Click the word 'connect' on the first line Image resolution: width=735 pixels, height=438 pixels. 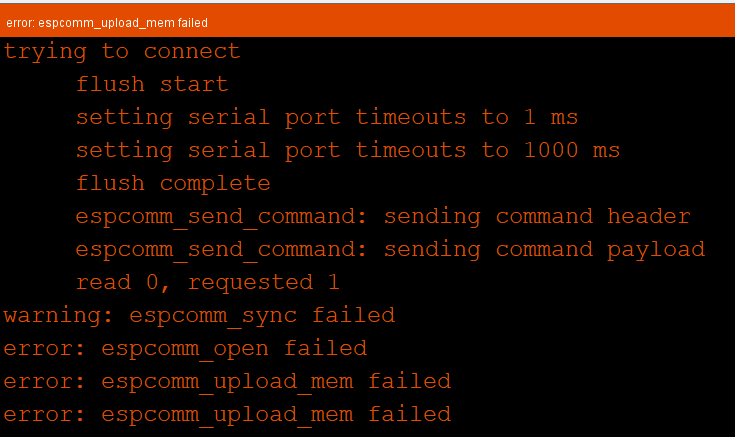point(192,51)
